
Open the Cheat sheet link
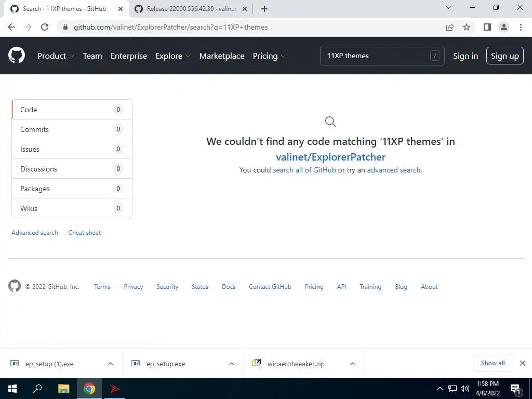click(x=85, y=232)
